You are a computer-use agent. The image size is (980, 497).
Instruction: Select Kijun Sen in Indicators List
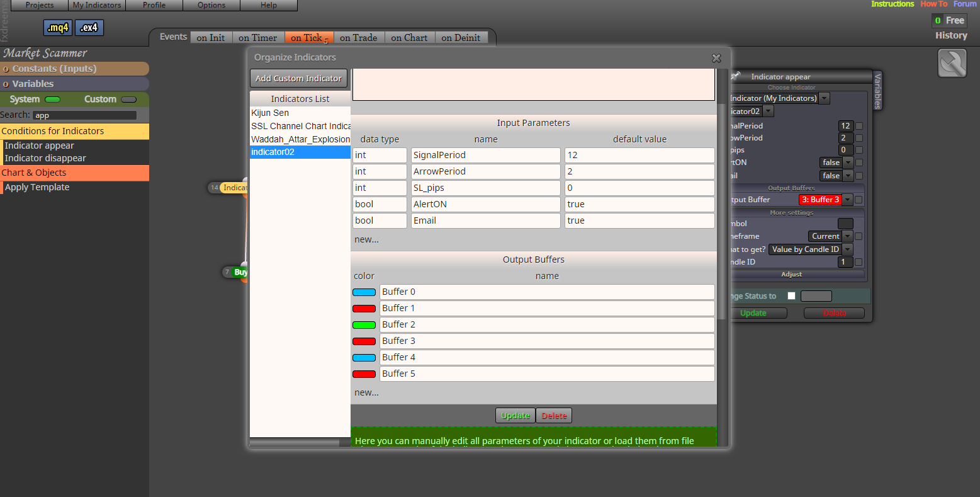click(x=300, y=113)
